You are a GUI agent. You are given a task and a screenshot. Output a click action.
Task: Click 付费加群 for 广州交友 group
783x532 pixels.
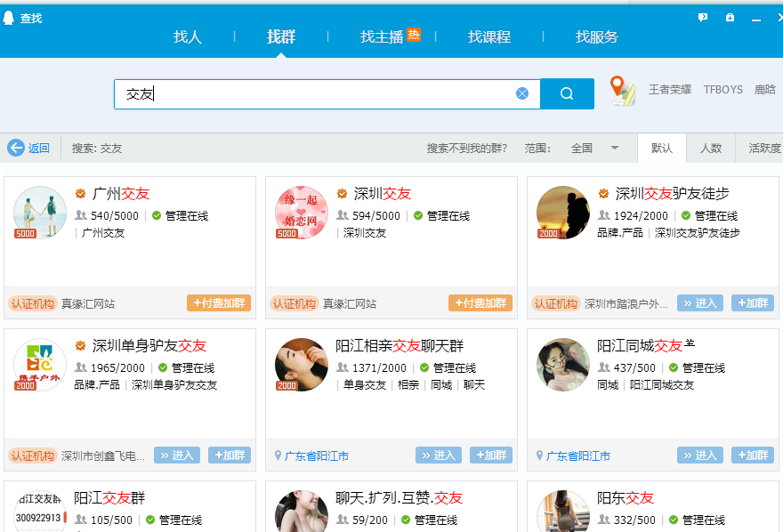[x=219, y=303]
